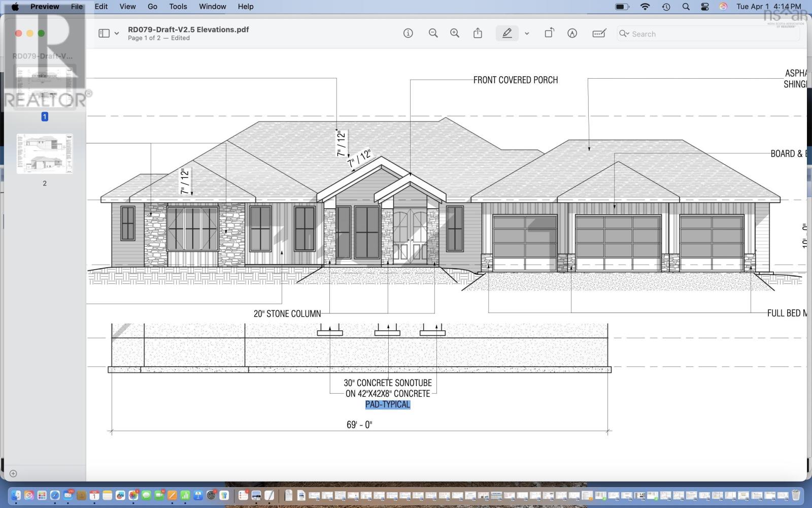Open Pages from the Dock

tap(173, 495)
